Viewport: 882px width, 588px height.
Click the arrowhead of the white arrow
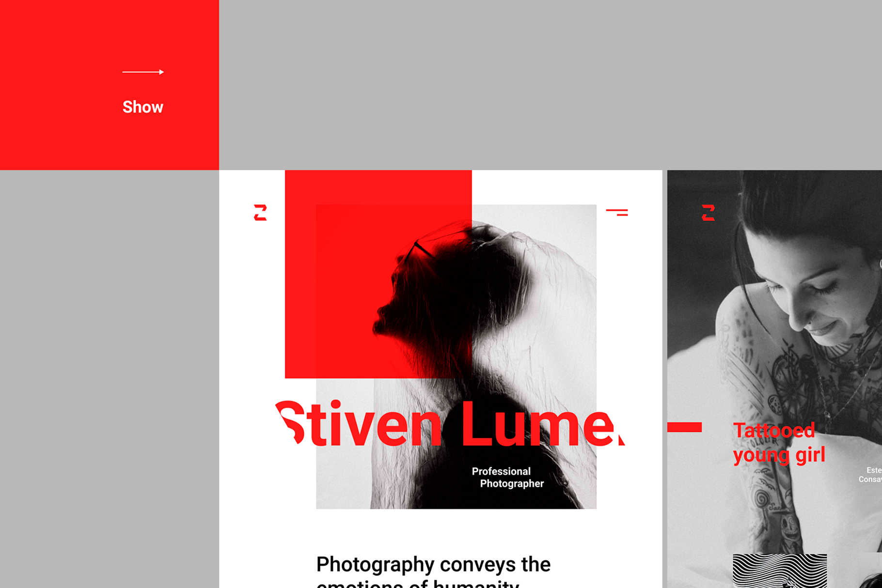point(161,72)
